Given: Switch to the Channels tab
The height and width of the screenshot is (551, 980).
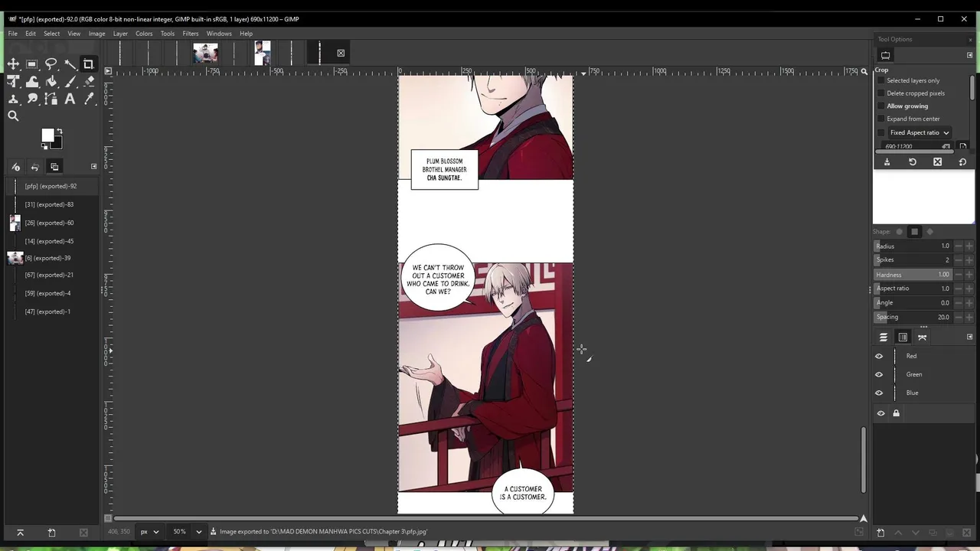Looking at the screenshot, I should 903,337.
